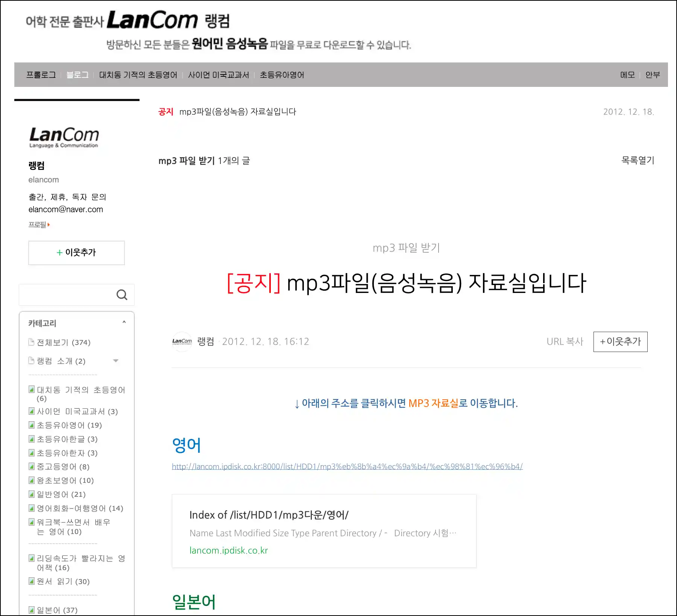This screenshot has height=616, width=677.
Task: Open 왕초보영어 (10) category
Action: (65, 481)
